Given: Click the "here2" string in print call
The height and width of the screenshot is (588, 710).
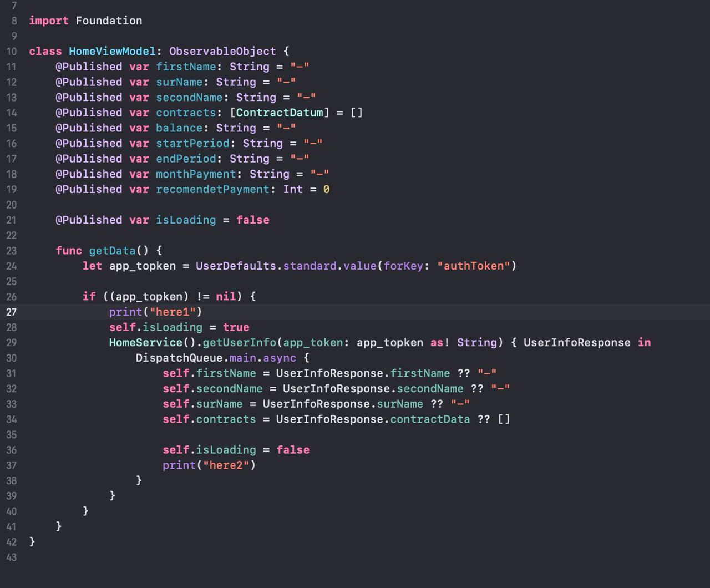Looking at the screenshot, I should click(x=226, y=465).
